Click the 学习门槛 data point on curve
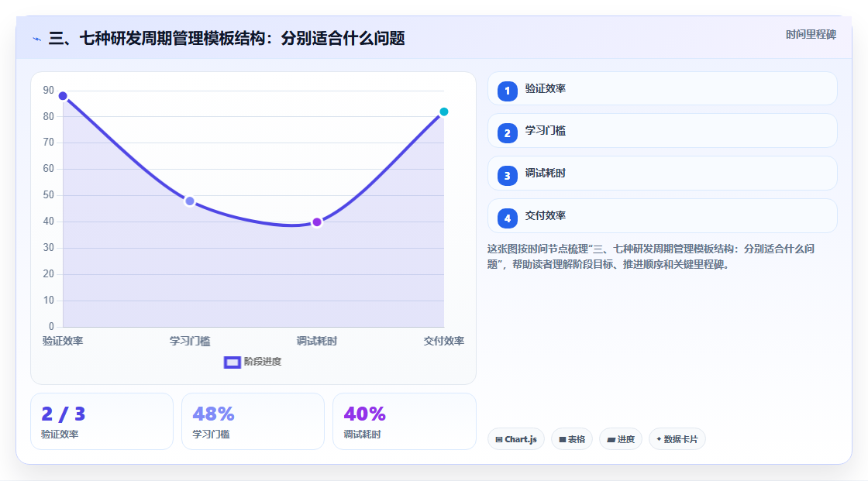Viewport: 868px width, 481px height. pos(190,201)
